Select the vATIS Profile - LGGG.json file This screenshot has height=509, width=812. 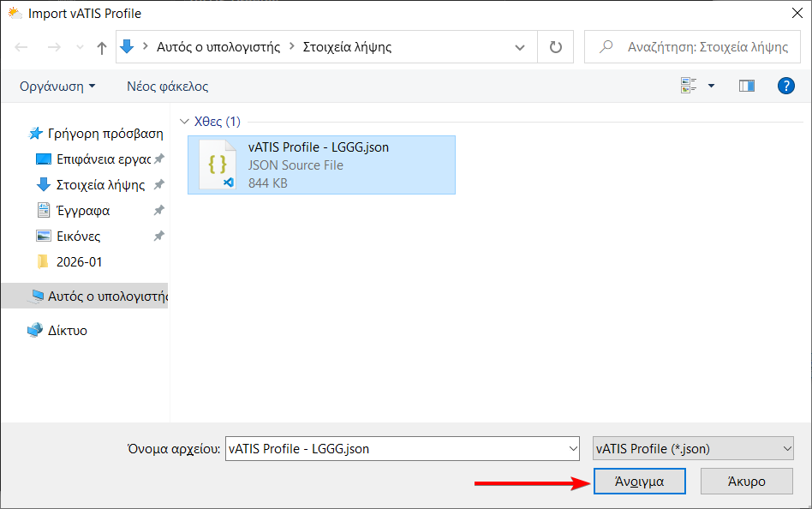click(321, 165)
